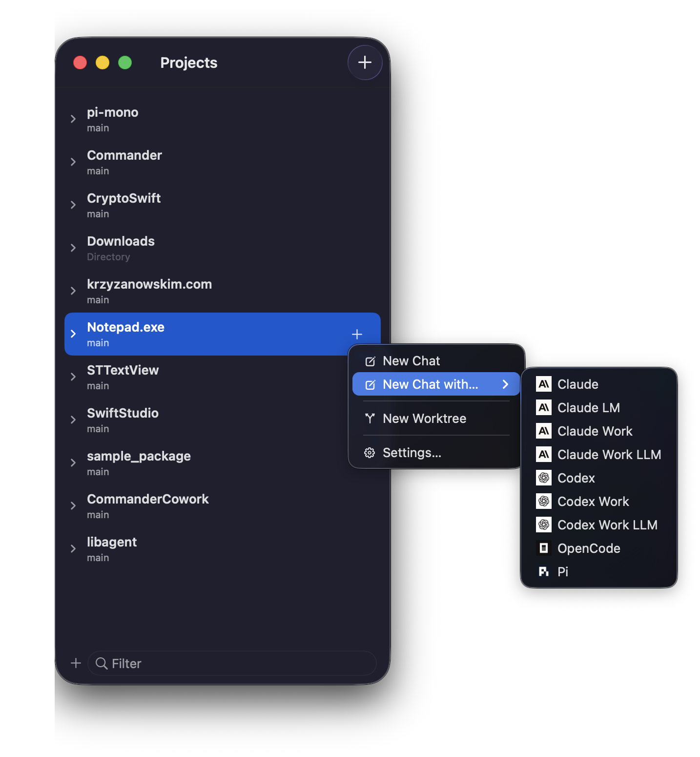This screenshot has width=700, height=757.
Task: Click the Settings gear icon
Action: click(370, 453)
